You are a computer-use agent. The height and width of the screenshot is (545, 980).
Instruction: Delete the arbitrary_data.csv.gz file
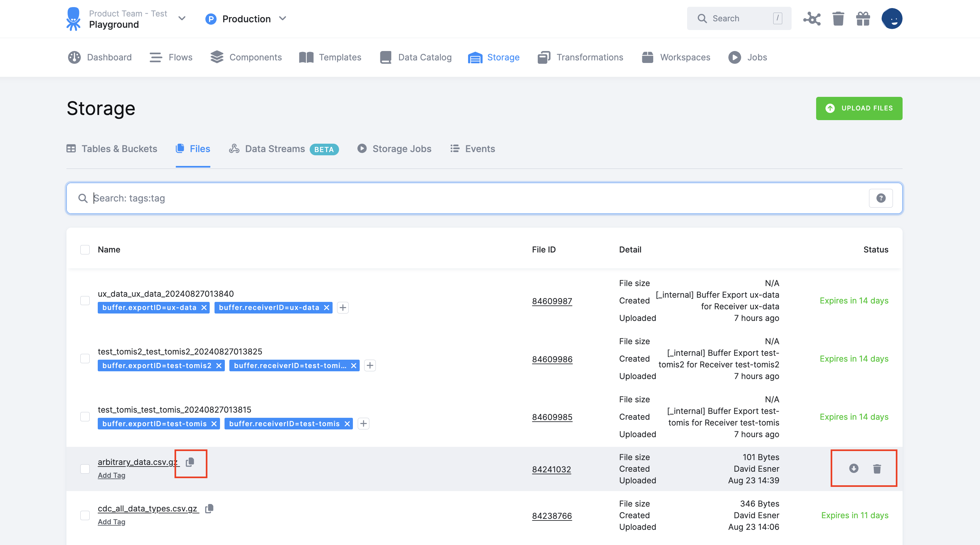pyautogui.click(x=877, y=468)
